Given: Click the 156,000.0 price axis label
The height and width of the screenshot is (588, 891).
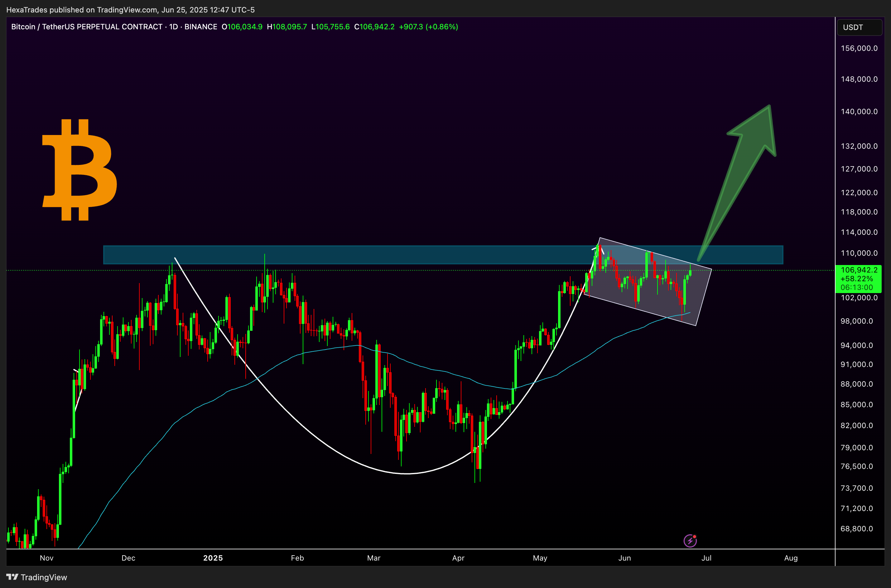Looking at the screenshot, I should click(859, 48).
